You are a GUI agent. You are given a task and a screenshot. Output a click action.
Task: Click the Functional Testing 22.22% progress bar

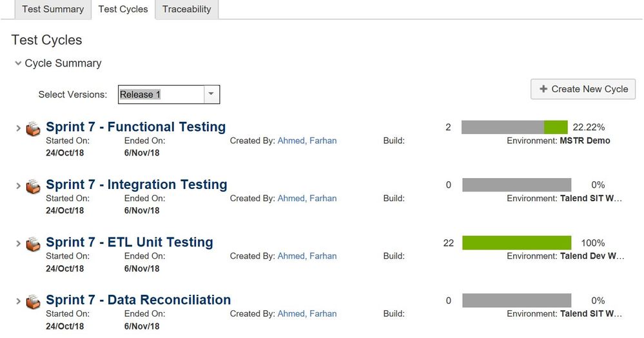(x=514, y=127)
